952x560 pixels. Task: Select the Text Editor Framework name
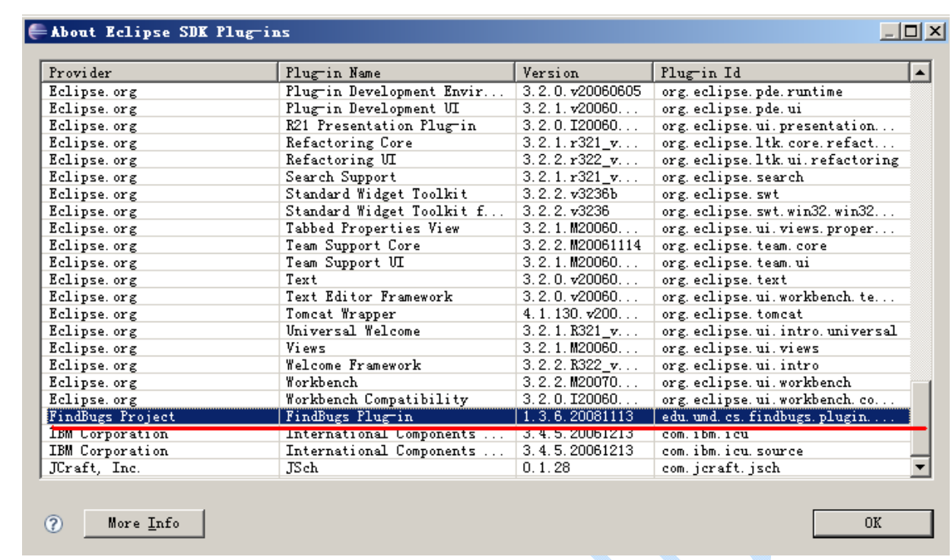369,296
